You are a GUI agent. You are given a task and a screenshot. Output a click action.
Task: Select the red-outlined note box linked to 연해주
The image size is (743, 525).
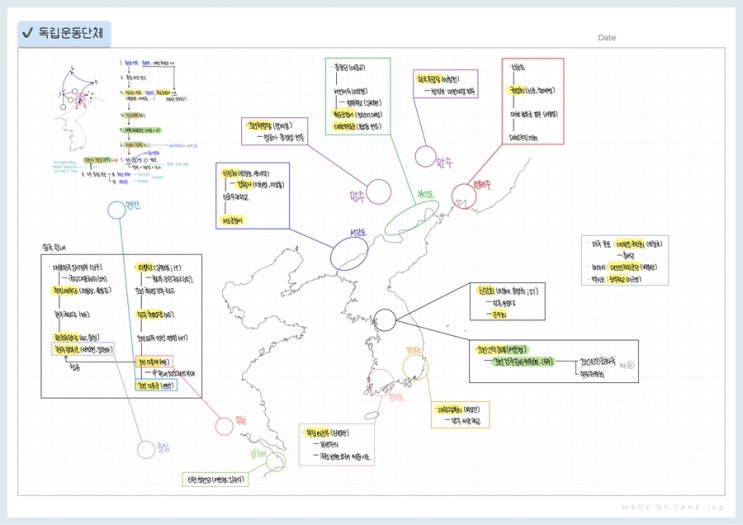(x=533, y=101)
